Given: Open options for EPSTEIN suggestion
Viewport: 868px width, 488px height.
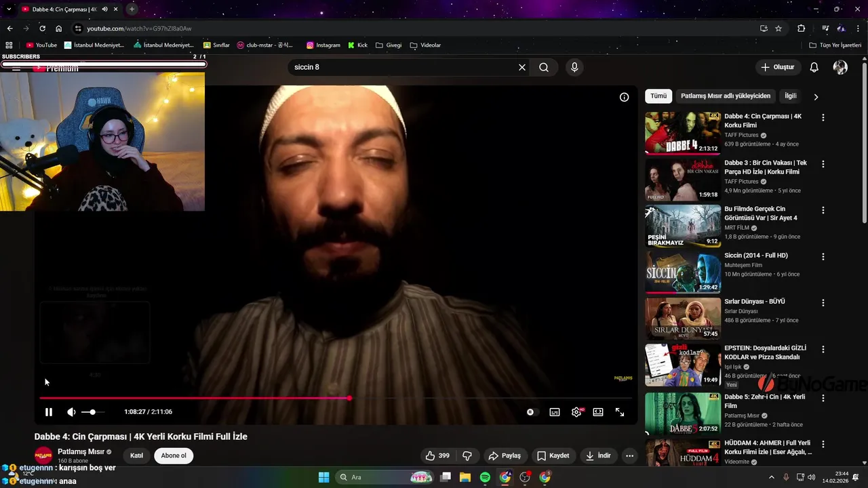Looking at the screenshot, I should pyautogui.click(x=823, y=349).
